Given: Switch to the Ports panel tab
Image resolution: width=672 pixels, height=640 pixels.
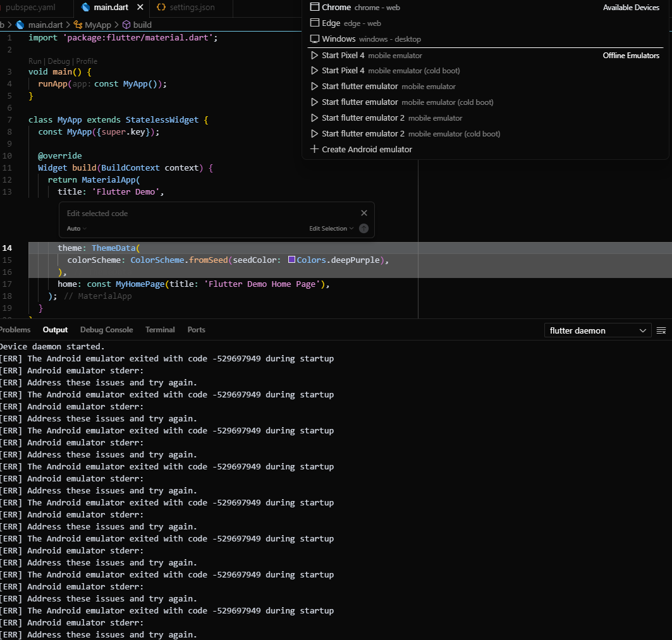Looking at the screenshot, I should (x=196, y=330).
